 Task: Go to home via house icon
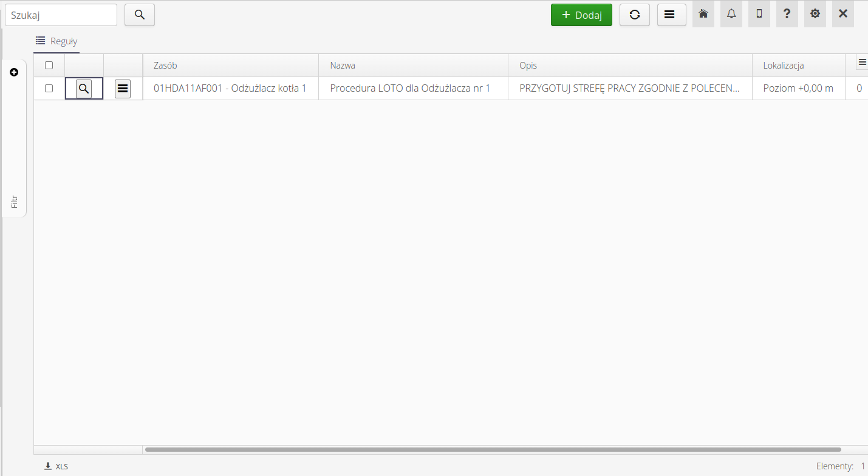(x=703, y=14)
